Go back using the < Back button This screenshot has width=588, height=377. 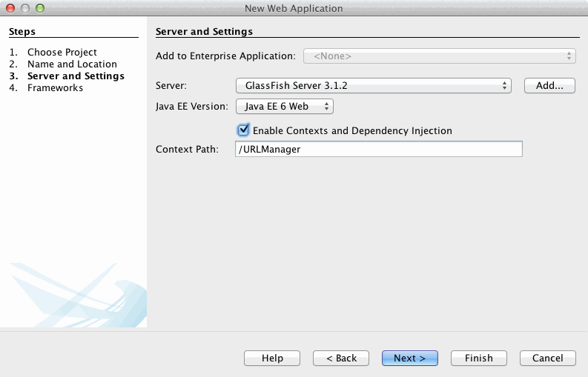[x=340, y=358]
